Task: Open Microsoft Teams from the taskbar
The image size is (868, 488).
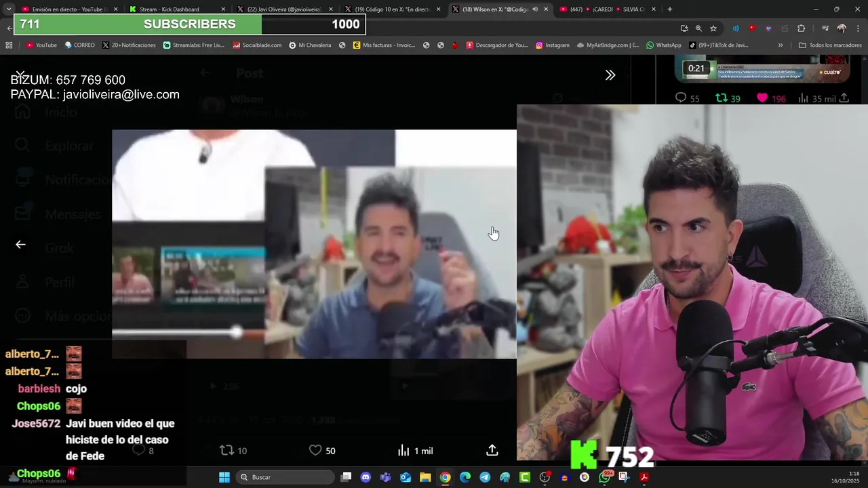Action: [x=386, y=477]
